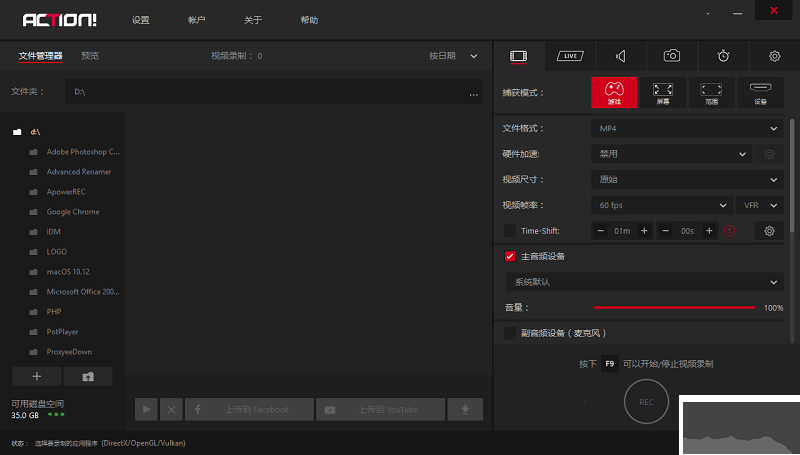
Task: Click the settings panel vertical scrollbar
Action: coord(792,176)
